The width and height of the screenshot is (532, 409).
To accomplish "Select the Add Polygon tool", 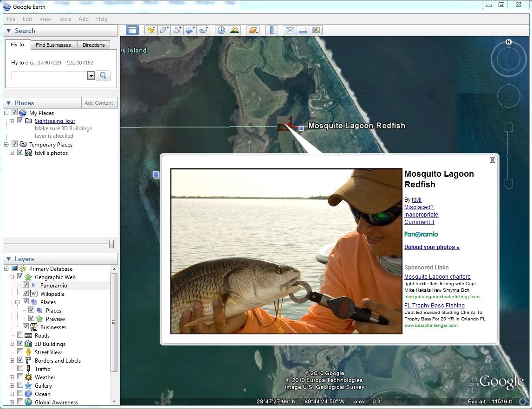I will point(164,30).
